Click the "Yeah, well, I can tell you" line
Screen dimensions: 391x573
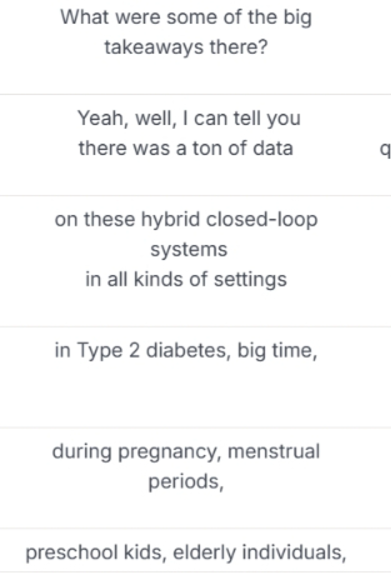pos(189,118)
